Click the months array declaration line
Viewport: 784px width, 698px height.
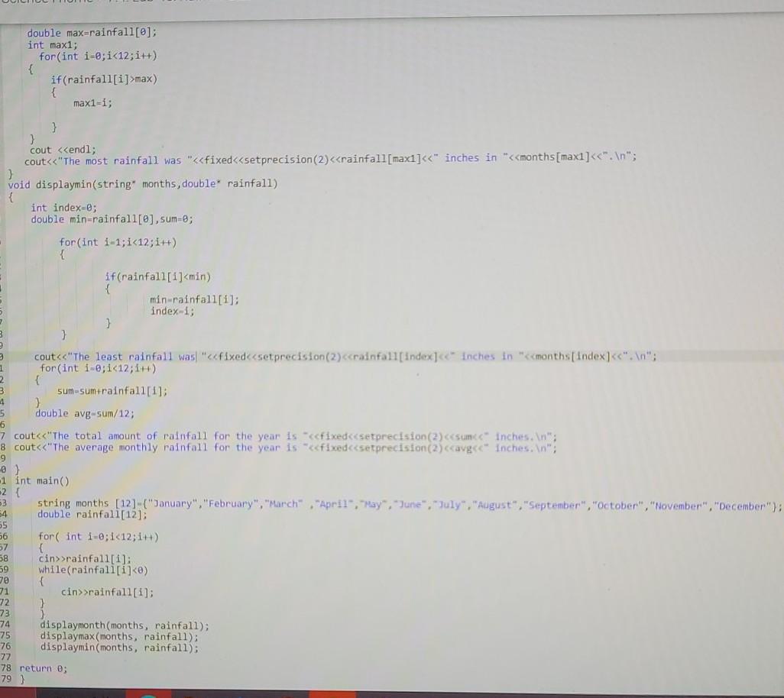tap(306, 502)
